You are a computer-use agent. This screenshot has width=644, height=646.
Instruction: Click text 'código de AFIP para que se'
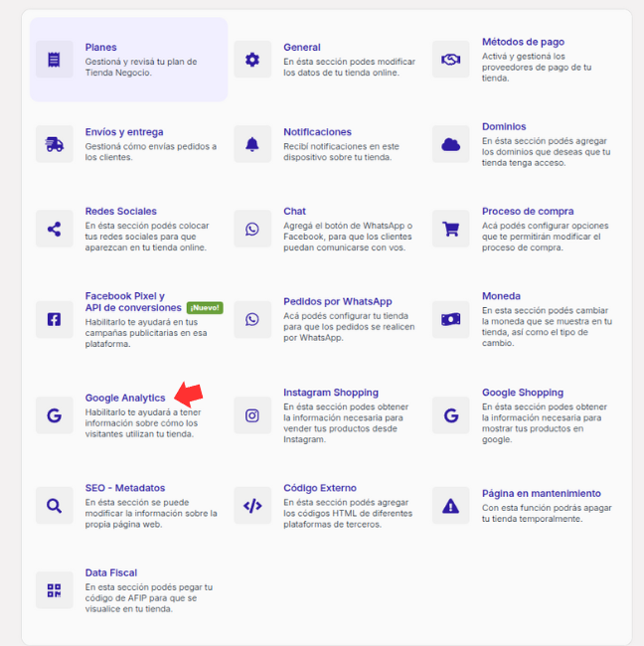[141, 598]
